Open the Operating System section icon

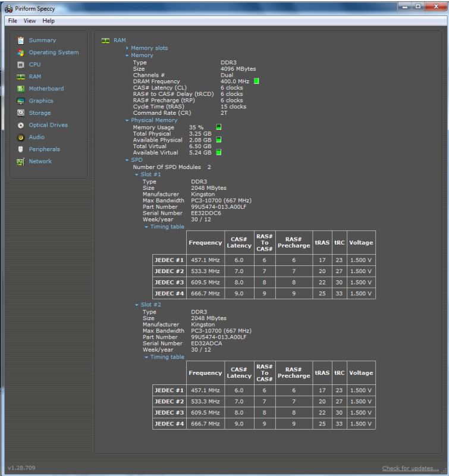pos(21,52)
